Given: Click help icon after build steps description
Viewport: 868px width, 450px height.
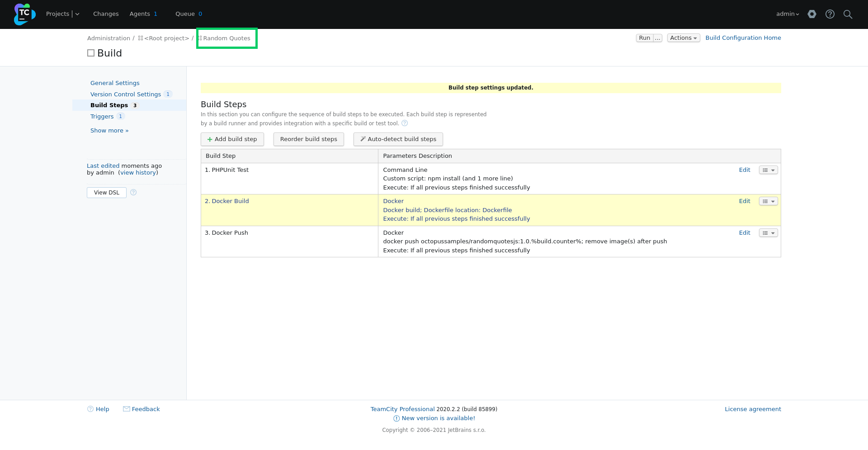Looking at the screenshot, I should pyautogui.click(x=405, y=123).
